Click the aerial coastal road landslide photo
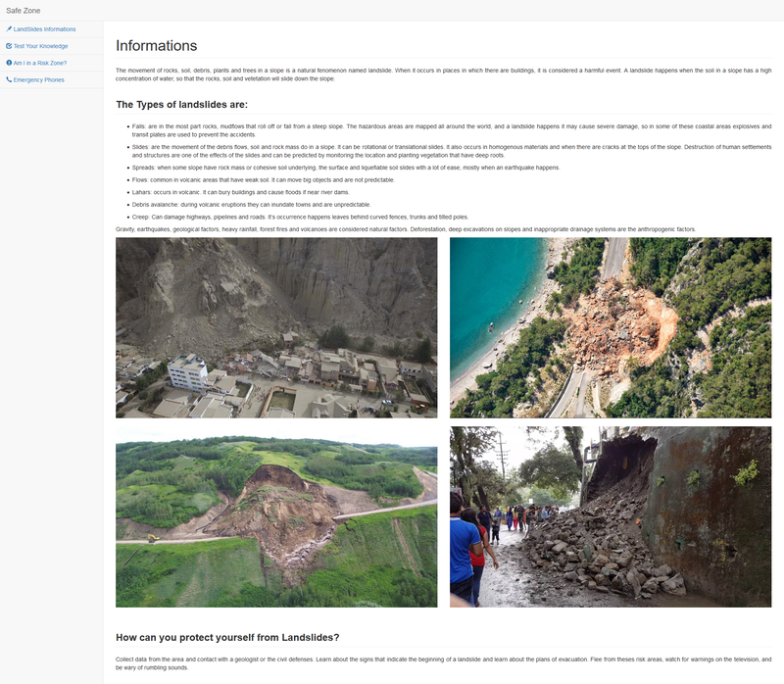784x684 pixels. (610, 327)
